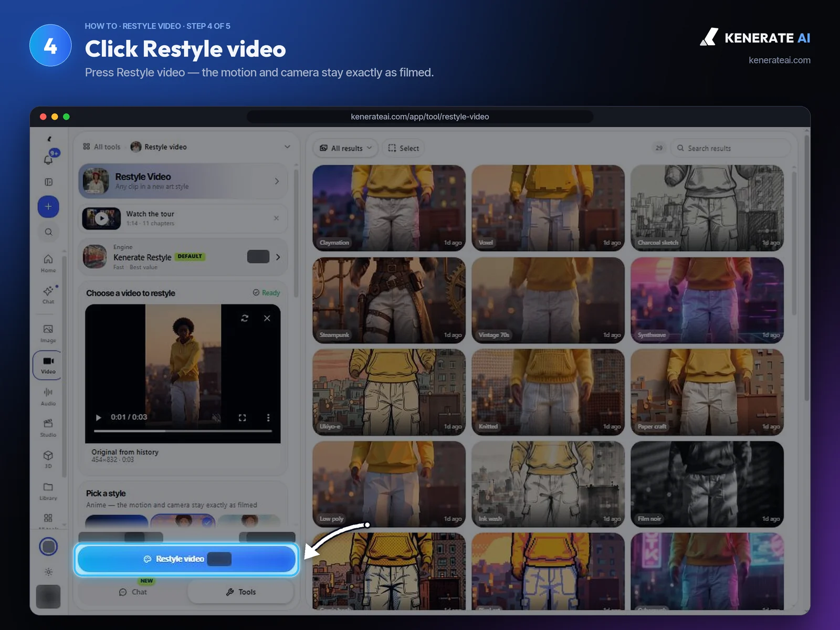
Task: Open Chat from the left sidebar
Action: click(48, 295)
